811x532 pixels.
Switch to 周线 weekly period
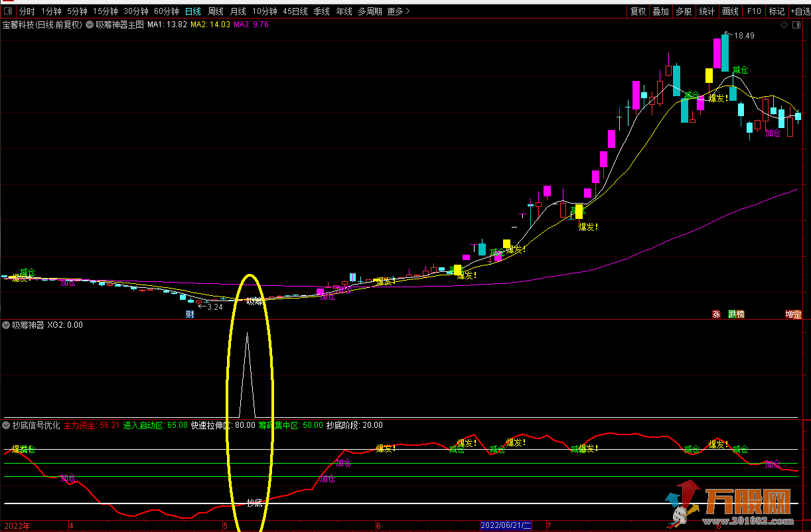click(216, 11)
